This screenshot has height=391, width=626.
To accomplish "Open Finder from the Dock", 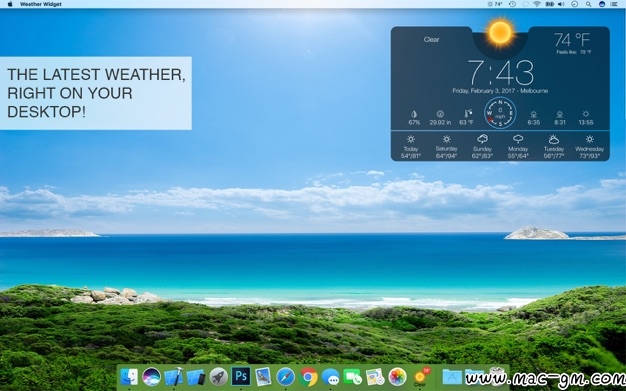I will point(129,377).
